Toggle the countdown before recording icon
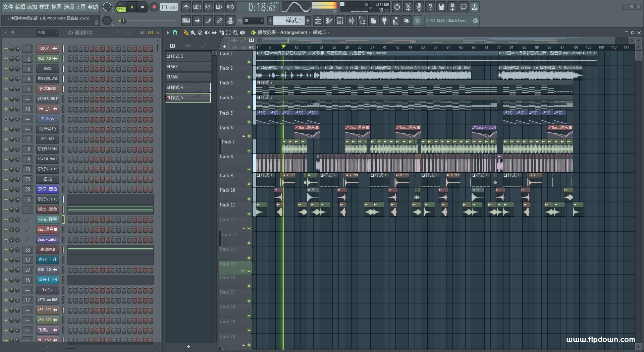Viewport: 644px width, 352px height. 208,7
